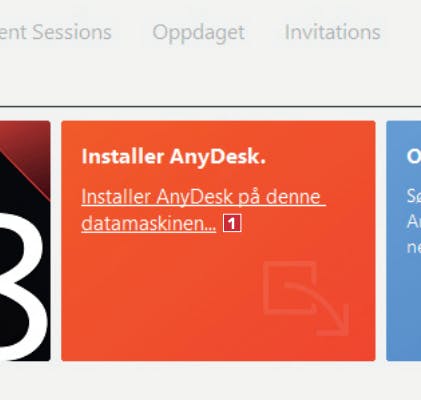
Task: Open the Invitations tab
Action: click(x=333, y=32)
